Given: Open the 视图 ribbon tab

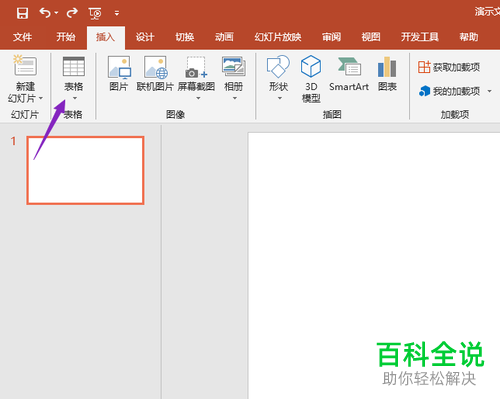Looking at the screenshot, I should [371, 37].
